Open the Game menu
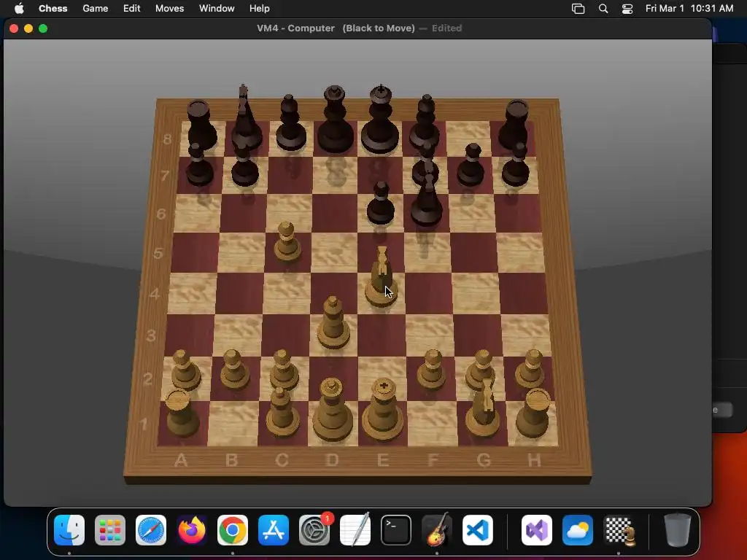 coord(96,9)
